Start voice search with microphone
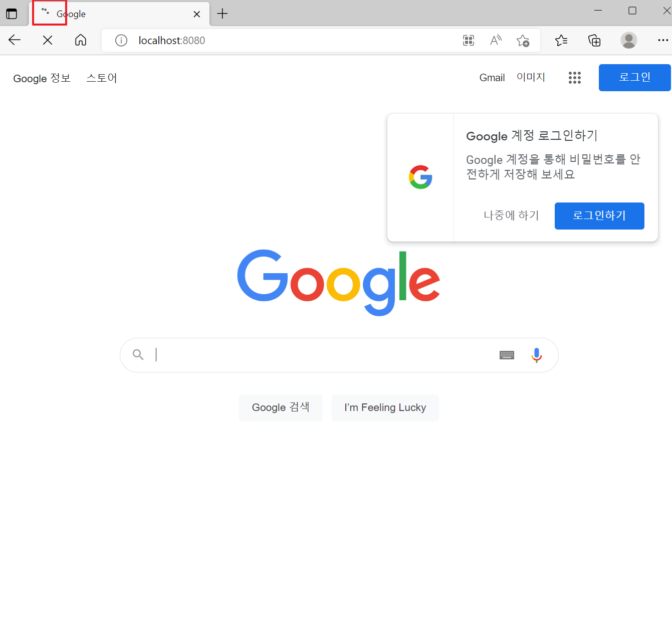672x619 pixels. point(537,355)
